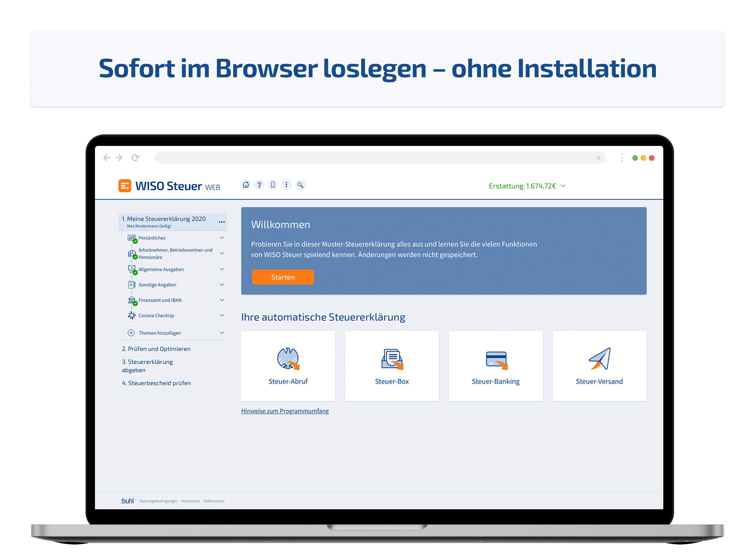
Task: Open the Allgemeine Ausgaben section label
Action: pyautogui.click(x=161, y=269)
